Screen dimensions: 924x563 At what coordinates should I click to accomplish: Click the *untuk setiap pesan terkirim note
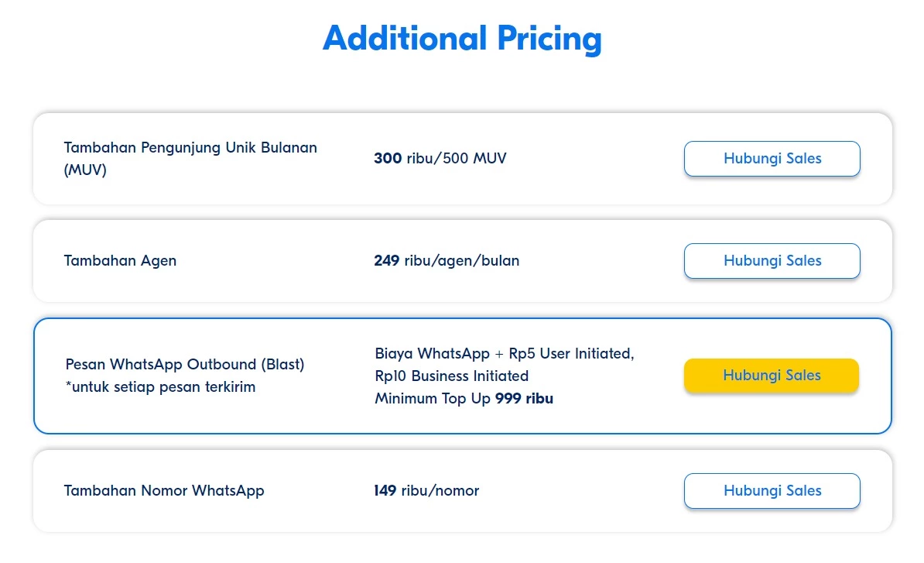tap(160, 386)
